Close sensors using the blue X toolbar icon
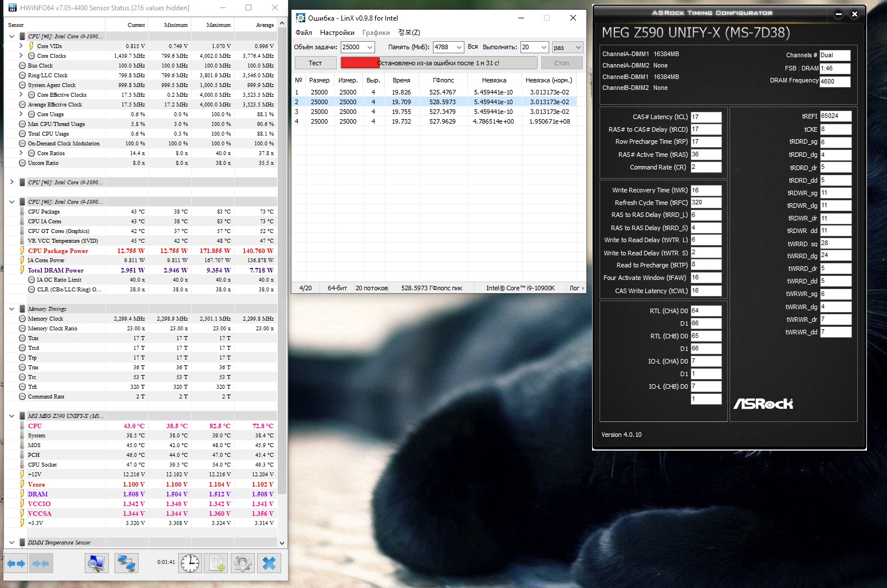The height and width of the screenshot is (588, 887). click(269, 563)
